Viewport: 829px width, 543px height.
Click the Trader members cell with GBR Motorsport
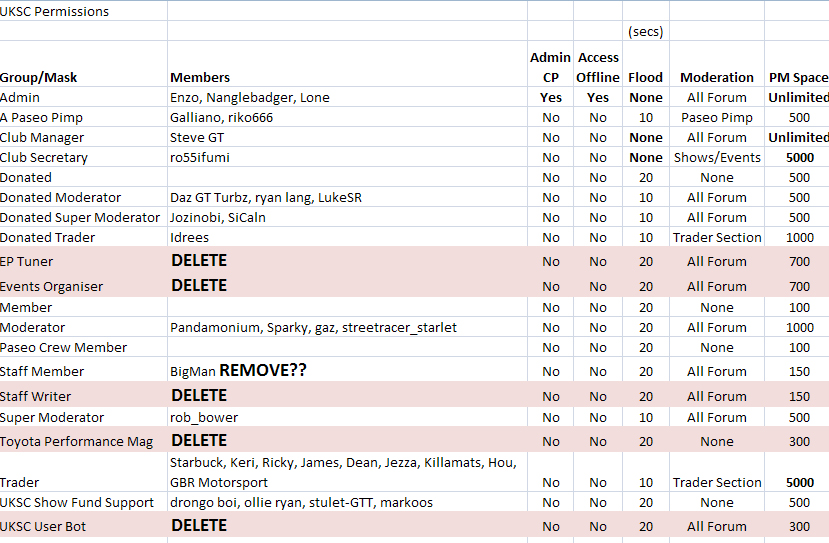tap(347, 472)
